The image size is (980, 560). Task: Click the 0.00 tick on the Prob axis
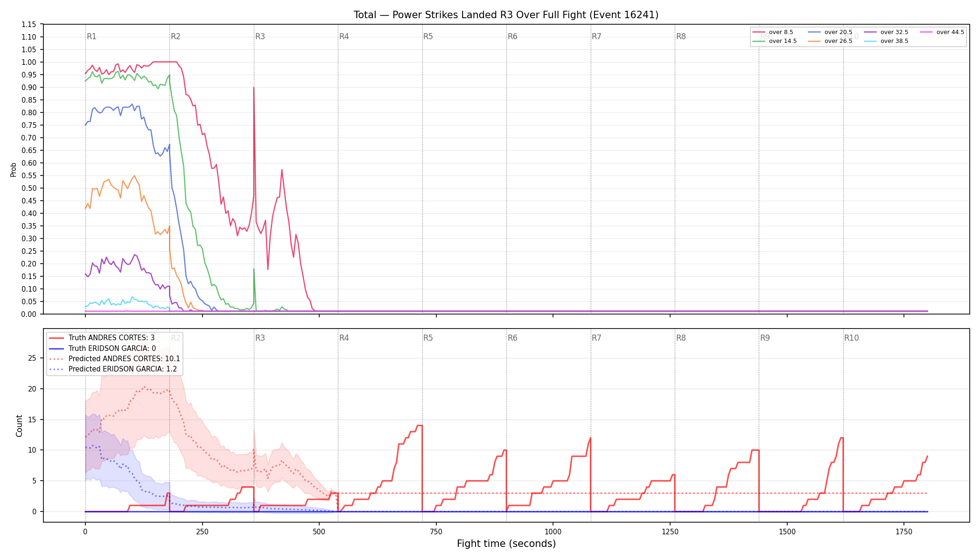coord(29,314)
